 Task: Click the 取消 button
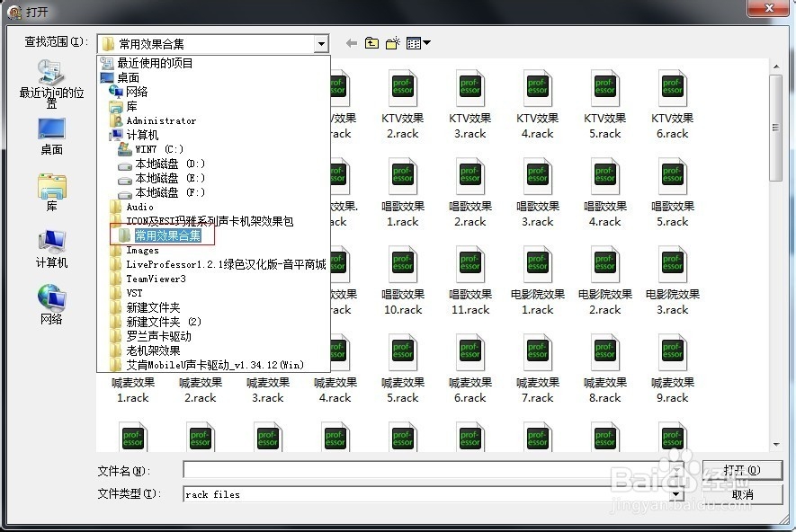(743, 493)
